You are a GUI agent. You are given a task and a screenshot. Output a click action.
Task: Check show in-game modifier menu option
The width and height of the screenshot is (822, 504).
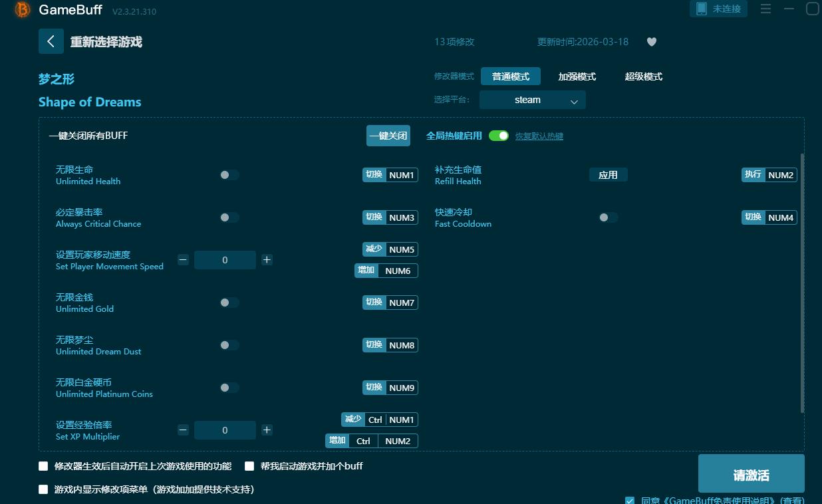pyautogui.click(x=44, y=489)
